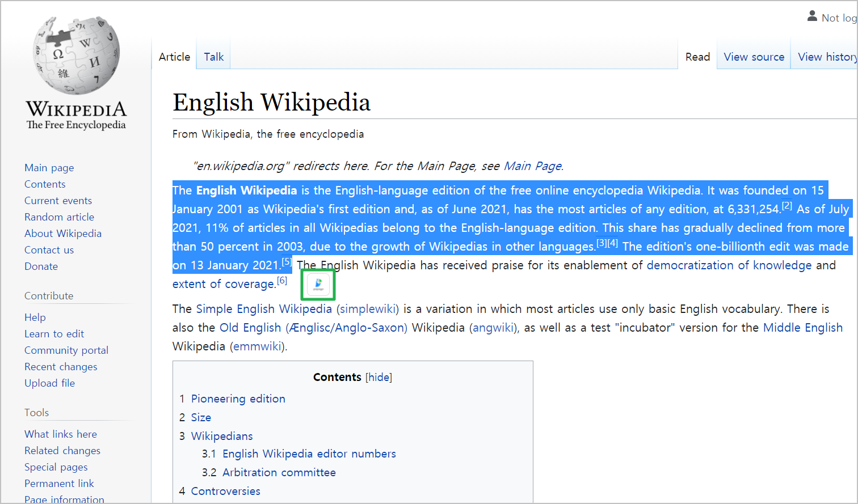Click the bold 'English Wikipedia' in first sentence
Viewport: 858px width, 504px height.
click(x=247, y=190)
